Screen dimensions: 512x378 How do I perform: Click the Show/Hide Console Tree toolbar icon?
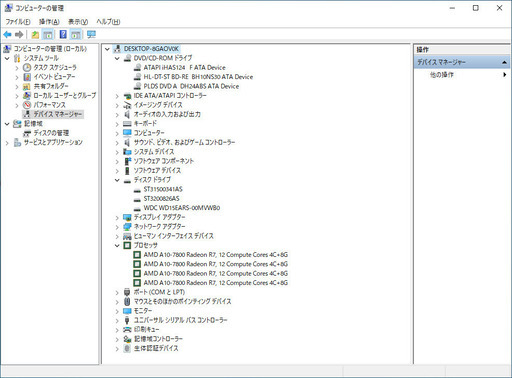coord(48,34)
